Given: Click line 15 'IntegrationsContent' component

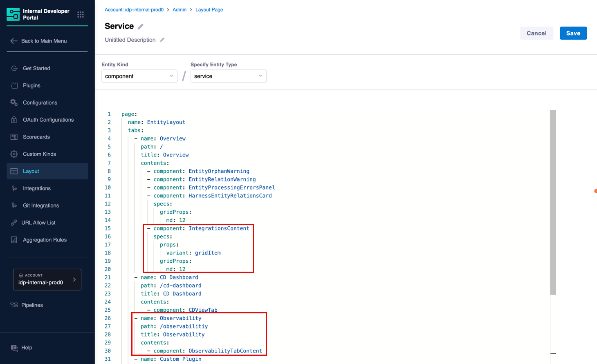Looking at the screenshot, I should tap(219, 228).
